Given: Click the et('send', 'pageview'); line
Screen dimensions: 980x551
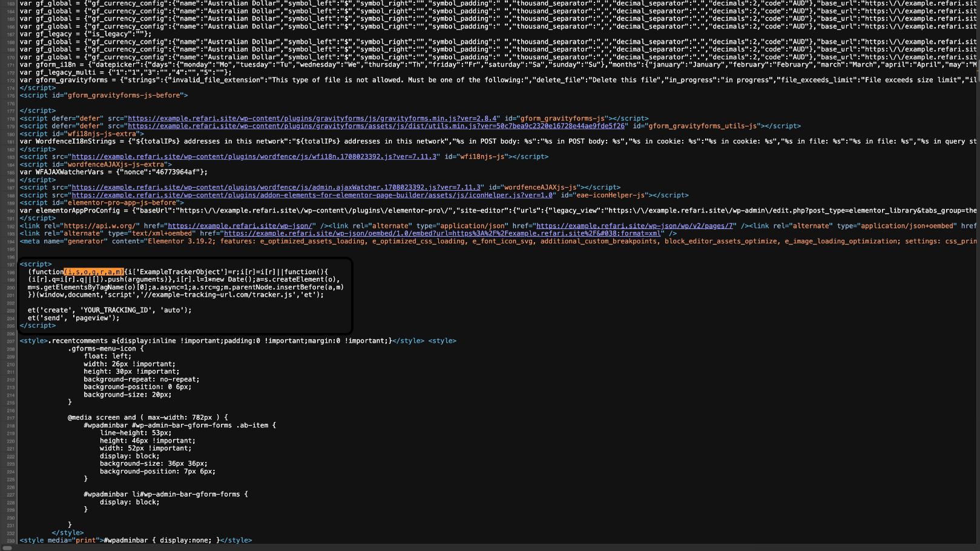Looking at the screenshot, I should (x=74, y=318).
